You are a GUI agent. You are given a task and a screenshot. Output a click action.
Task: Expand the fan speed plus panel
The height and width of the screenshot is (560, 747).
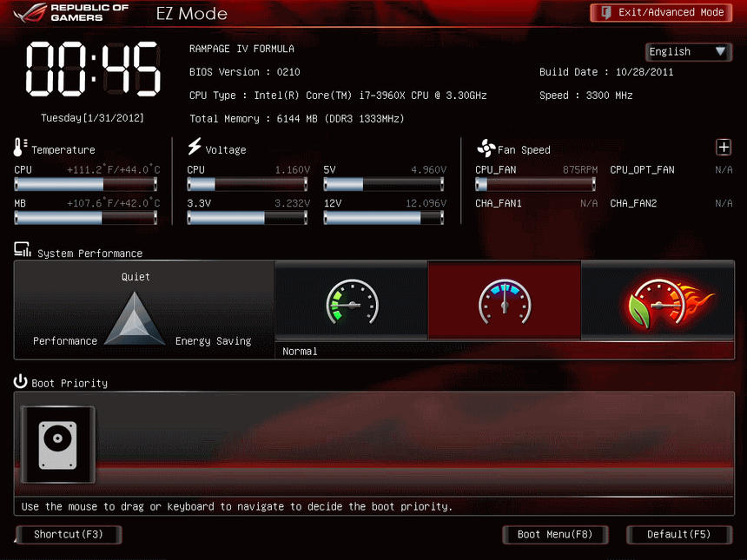(x=724, y=147)
